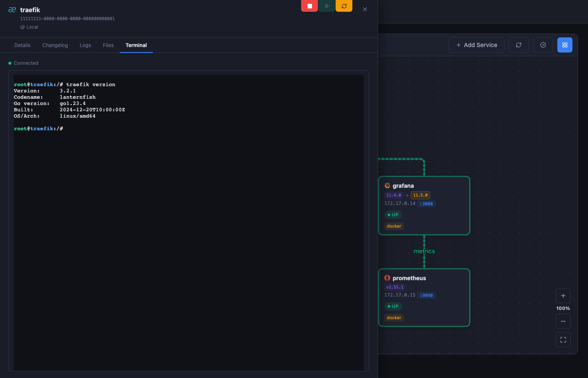Click the 100% zoom level label
Viewport: 588px width, 378px height.
[563, 308]
